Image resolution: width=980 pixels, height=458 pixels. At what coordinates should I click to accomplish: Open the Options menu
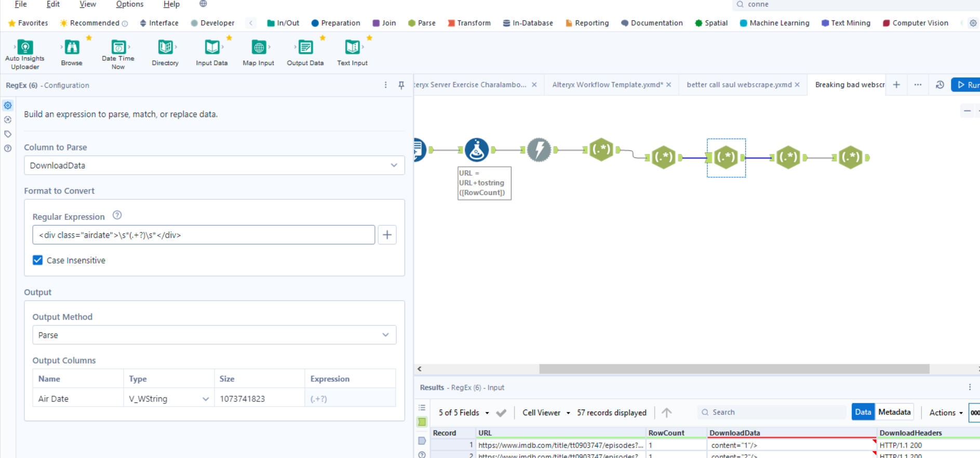pyautogui.click(x=130, y=4)
